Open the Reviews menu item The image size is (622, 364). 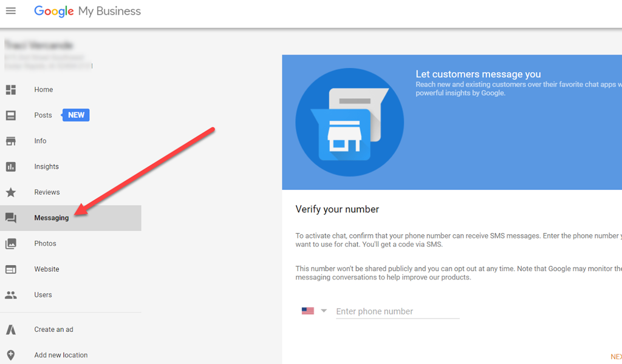click(47, 192)
